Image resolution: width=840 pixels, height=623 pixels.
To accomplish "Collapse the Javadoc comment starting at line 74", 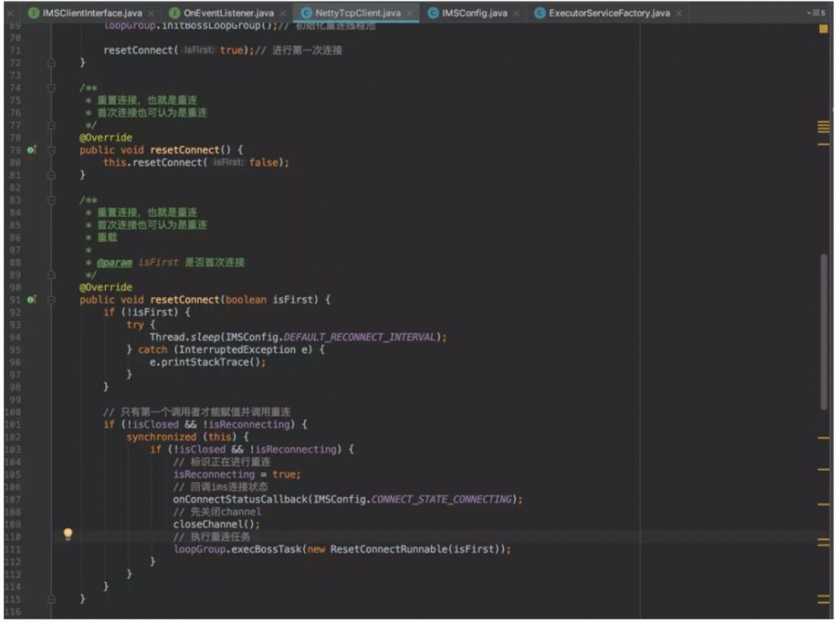I will point(51,88).
